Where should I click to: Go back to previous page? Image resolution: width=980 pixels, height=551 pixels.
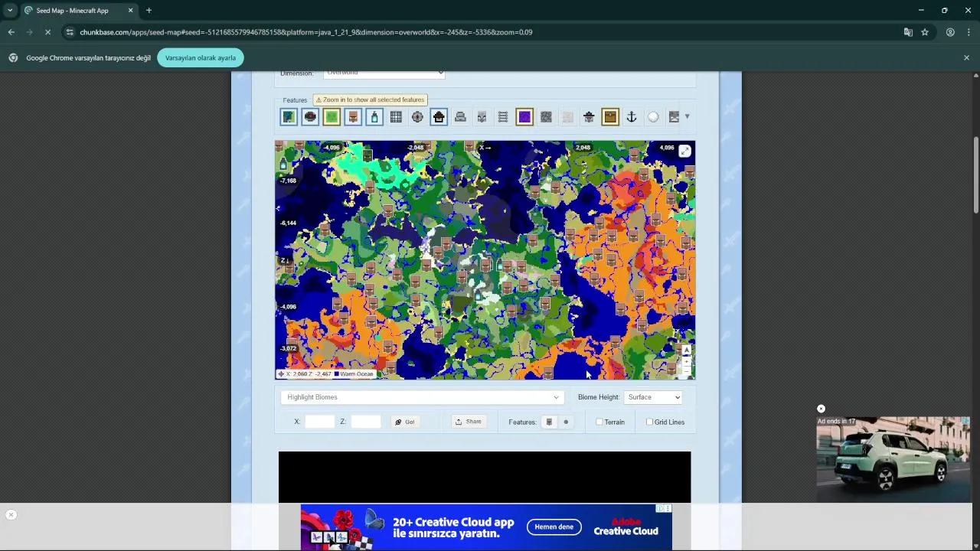pyautogui.click(x=11, y=32)
